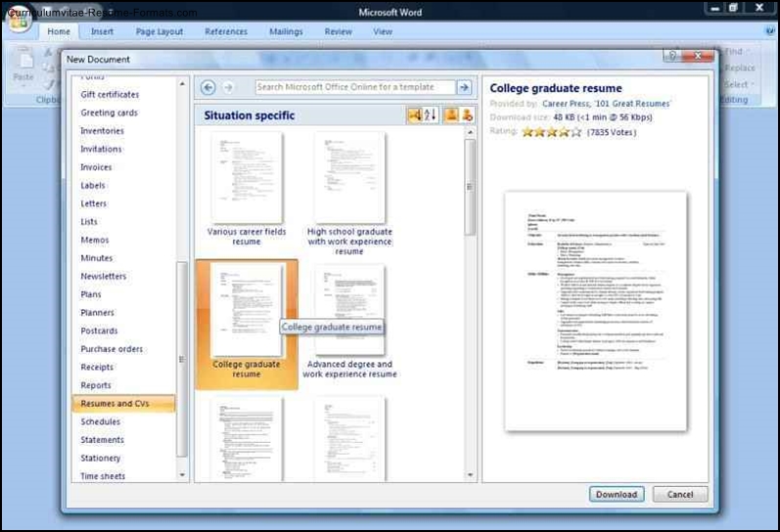Click the Cancel button

[679, 494]
